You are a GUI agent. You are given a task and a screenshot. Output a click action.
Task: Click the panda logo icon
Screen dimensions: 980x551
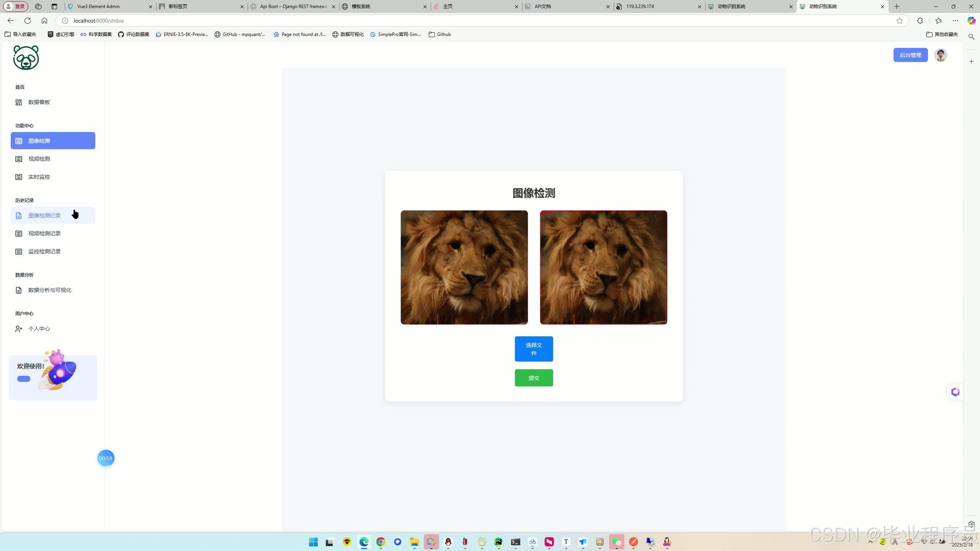(26, 58)
